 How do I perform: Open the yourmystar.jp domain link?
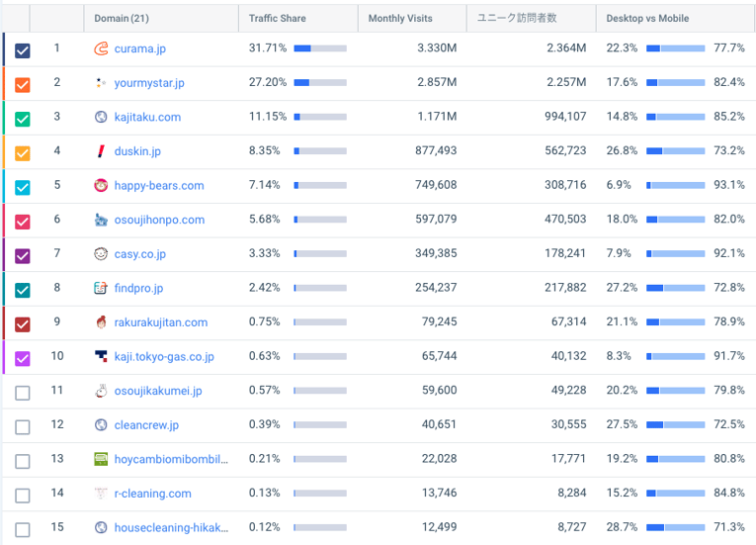click(149, 83)
